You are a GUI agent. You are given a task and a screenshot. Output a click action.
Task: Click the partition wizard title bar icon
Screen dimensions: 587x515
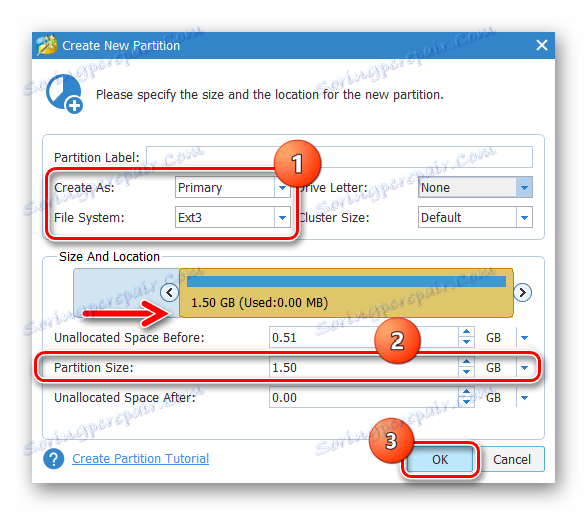(x=46, y=45)
